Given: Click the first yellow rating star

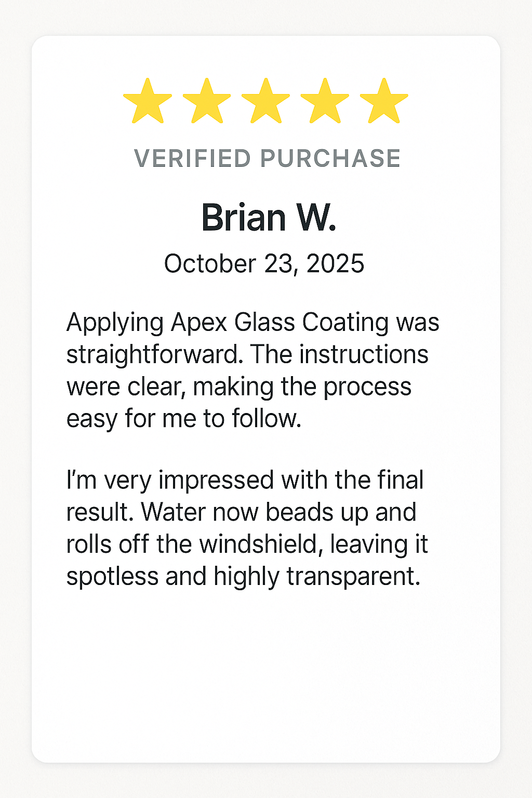Looking at the screenshot, I should [148, 101].
